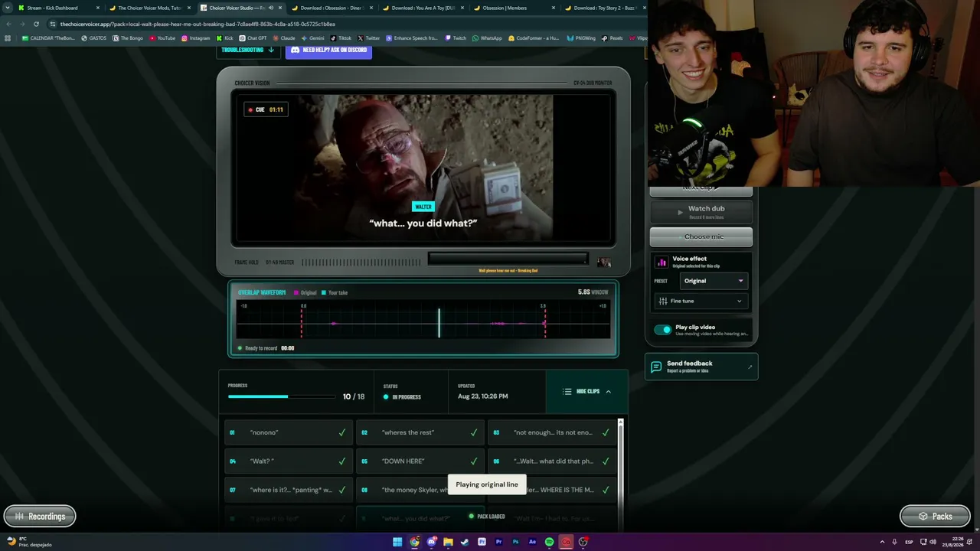
Task: Open the Packs panel
Action: click(935, 517)
